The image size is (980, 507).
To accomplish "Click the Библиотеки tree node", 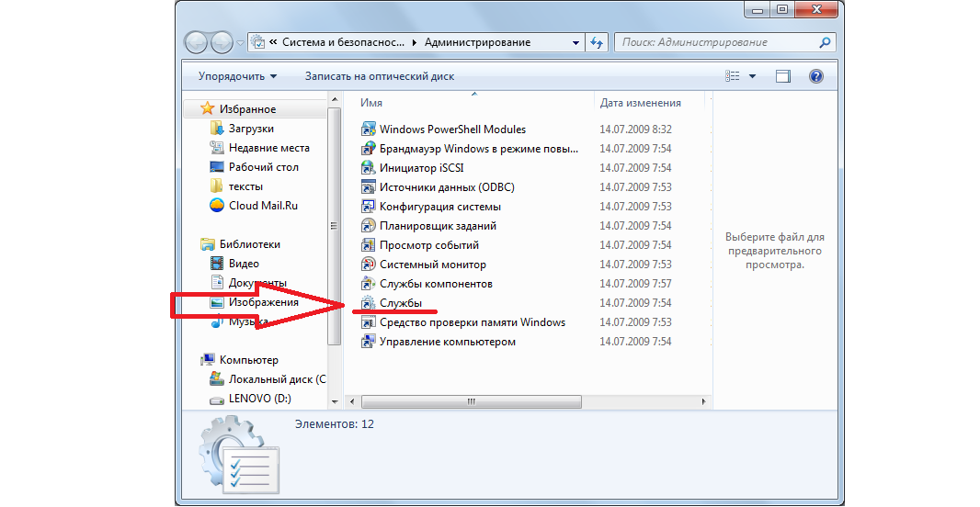I will click(x=249, y=244).
